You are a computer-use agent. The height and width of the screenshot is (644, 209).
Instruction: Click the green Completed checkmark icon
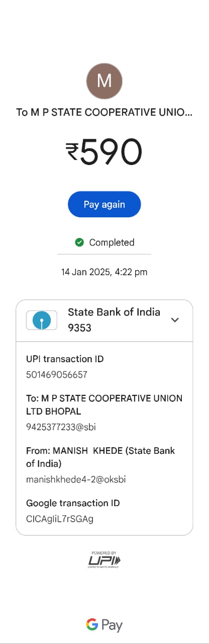point(79,243)
